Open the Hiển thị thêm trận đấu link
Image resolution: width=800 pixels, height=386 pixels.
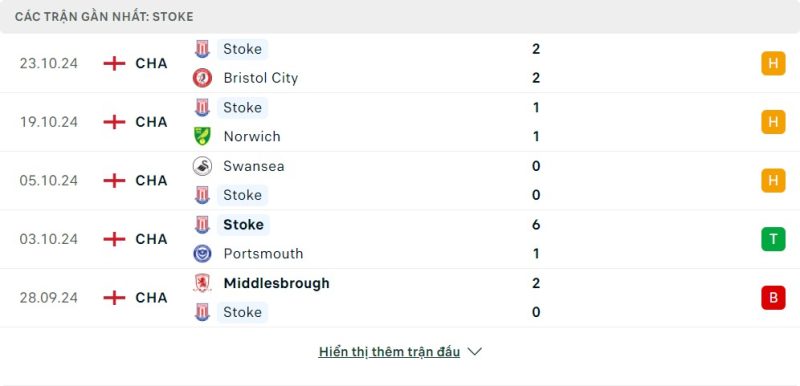pyautogui.click(x=389, y=352)
